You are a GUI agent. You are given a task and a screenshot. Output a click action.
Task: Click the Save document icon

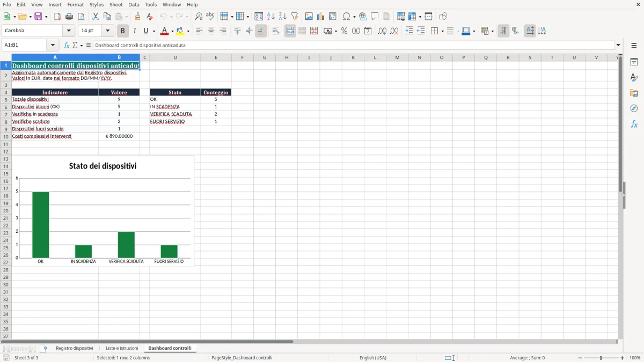pos(38,17)
